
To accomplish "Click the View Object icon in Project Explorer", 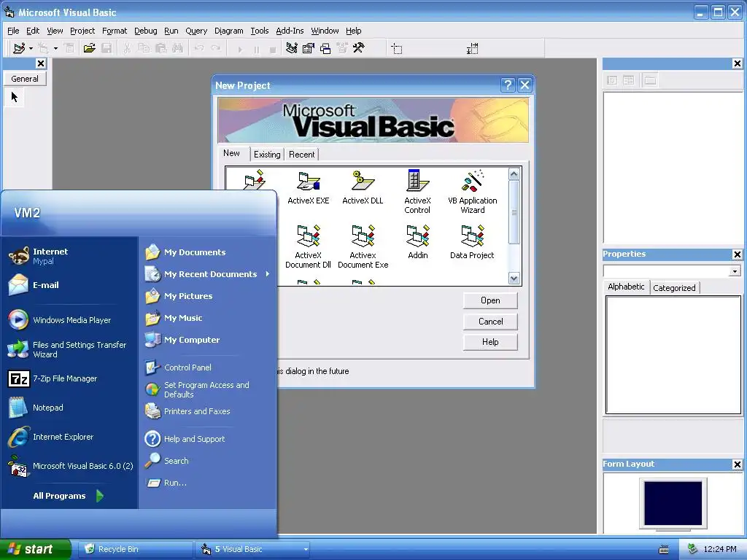I will (x=629, y=80).
